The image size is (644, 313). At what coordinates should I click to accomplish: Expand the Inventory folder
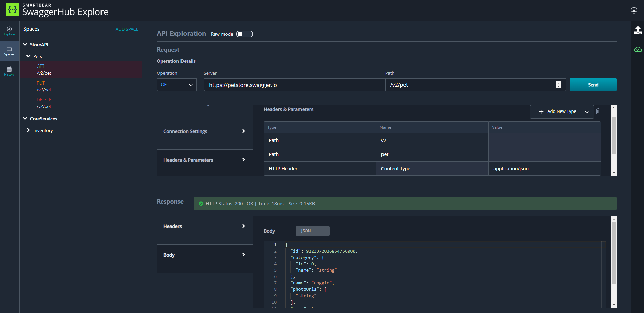[28, 130]
